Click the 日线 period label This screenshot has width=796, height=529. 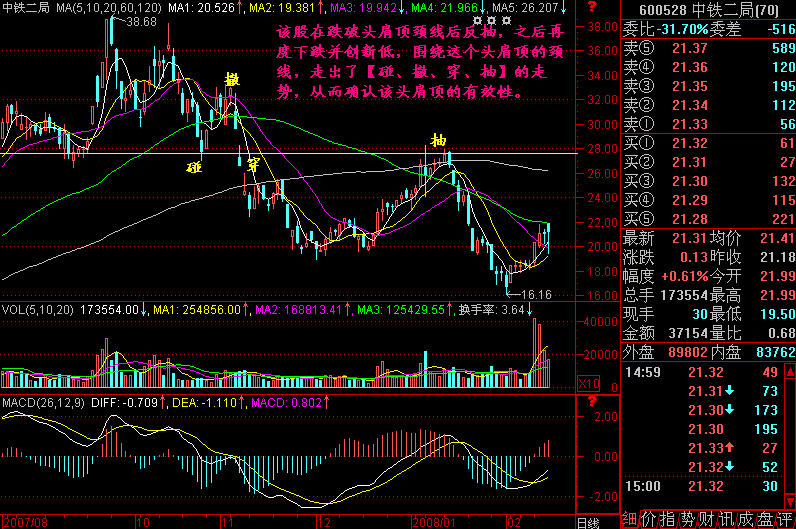coord(590,522)
